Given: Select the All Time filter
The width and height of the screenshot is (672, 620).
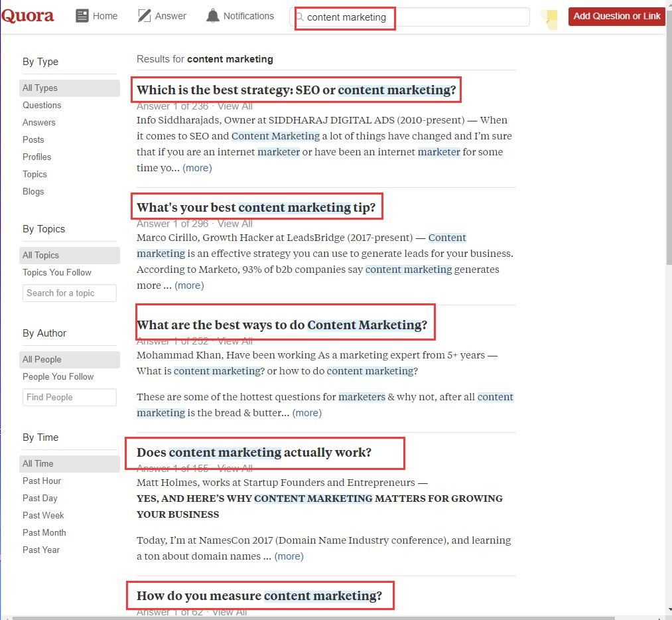Looking at the screenshot, I should [70, 463].
